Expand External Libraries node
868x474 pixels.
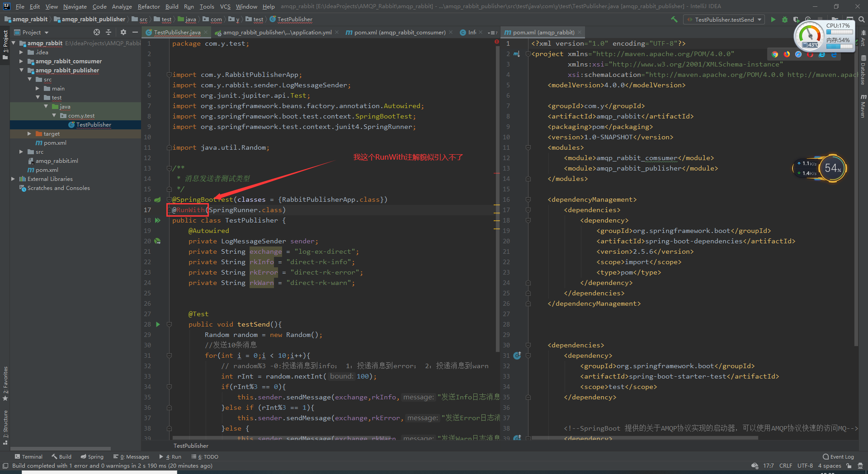(13, 179)
